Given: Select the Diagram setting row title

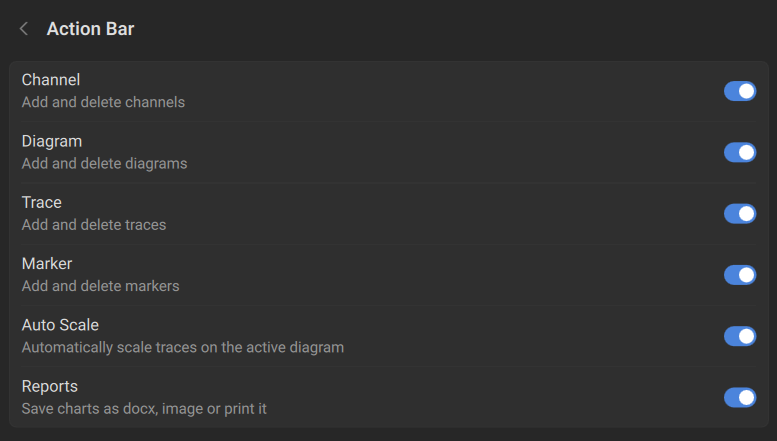Looking at the screenshot, I should point(52,141).
